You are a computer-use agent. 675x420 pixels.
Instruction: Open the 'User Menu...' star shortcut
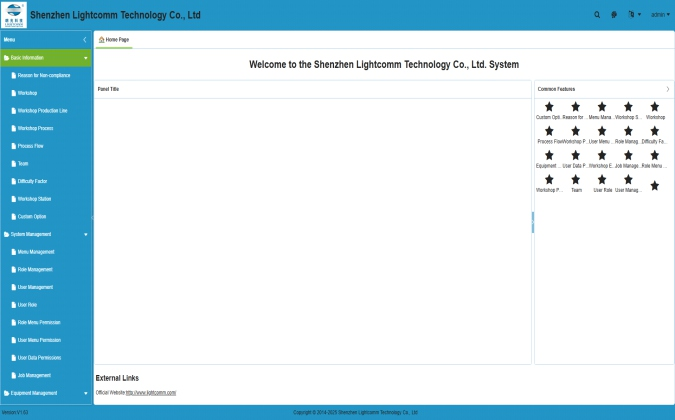[602, 135]
